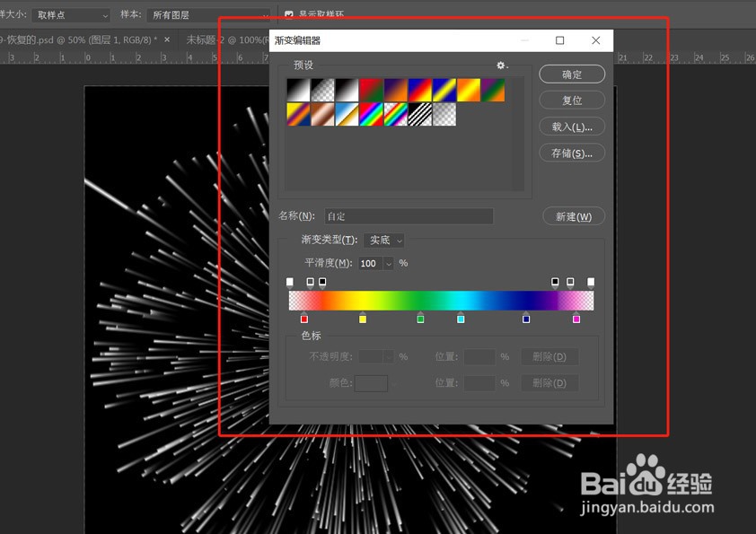This screenshot has height=534, width=756.
Task: Confirm with the 确定 button
Action: tap(572, 74)
